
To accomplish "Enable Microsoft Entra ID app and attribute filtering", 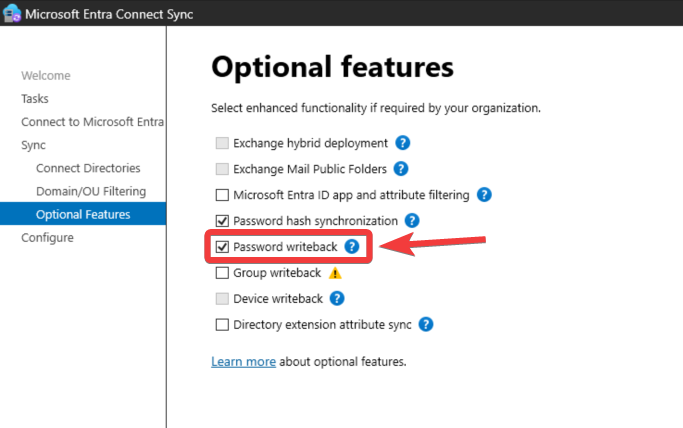I will click(x=222, y=195).
